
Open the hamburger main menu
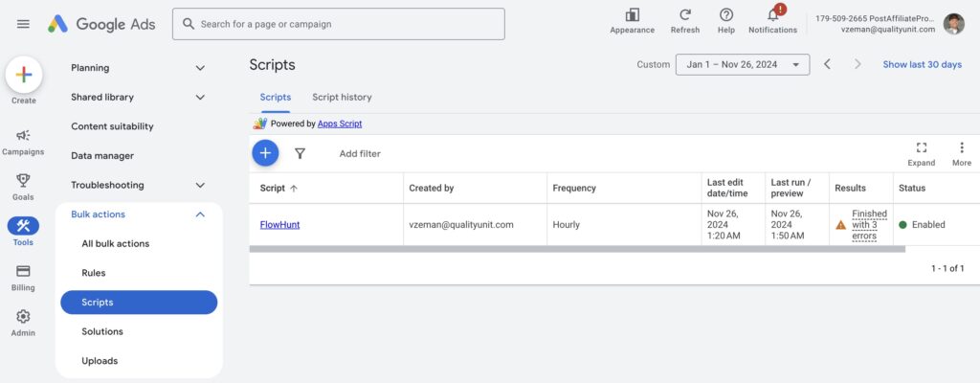click(x=23, y=24)
